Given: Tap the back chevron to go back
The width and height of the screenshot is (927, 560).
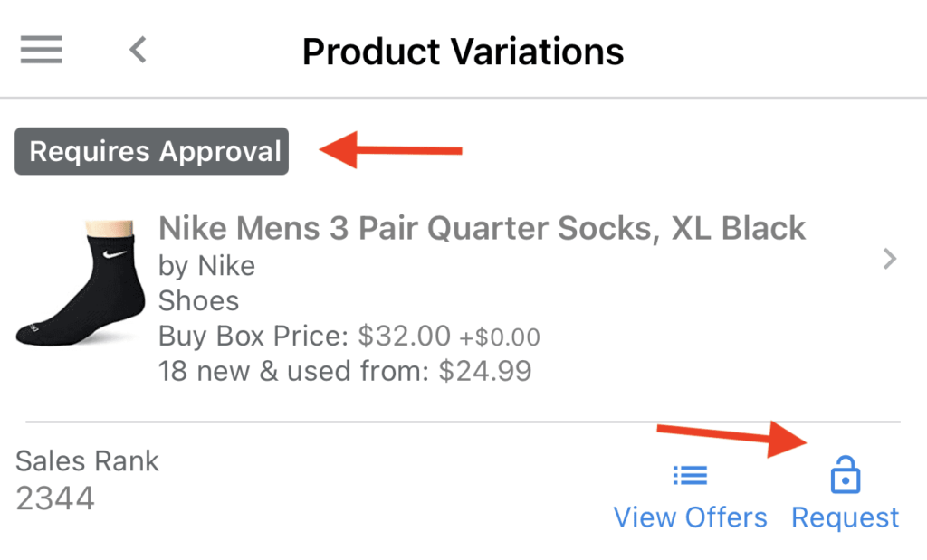Looking at the screenshot, I should (x=137, y=51).
